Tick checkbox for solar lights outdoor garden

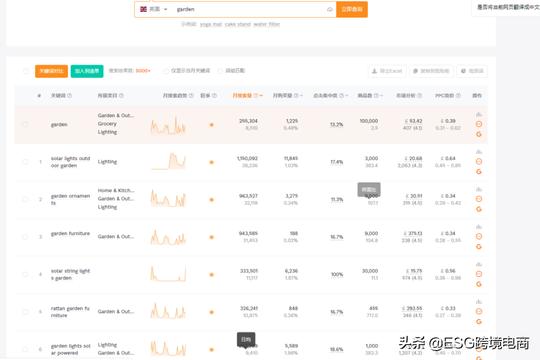click(x=25, y=162)
